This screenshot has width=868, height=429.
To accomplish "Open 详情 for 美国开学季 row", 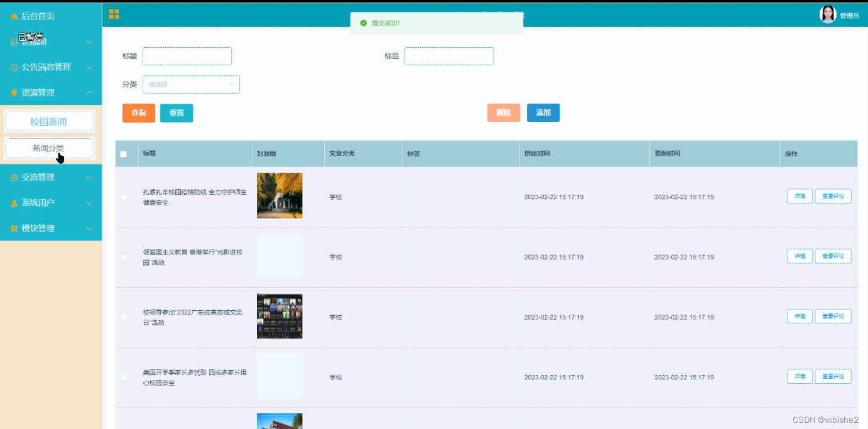I will [x=800, y=377].
